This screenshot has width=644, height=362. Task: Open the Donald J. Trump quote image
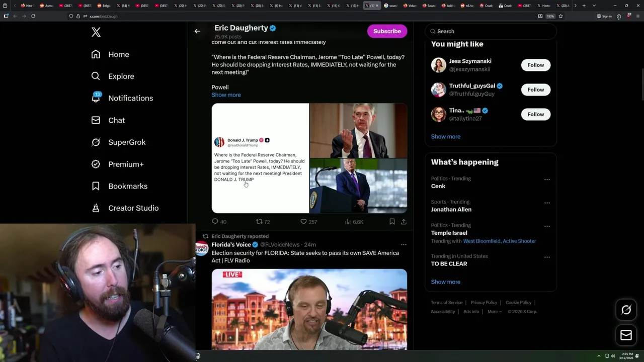tap(260, 158)
